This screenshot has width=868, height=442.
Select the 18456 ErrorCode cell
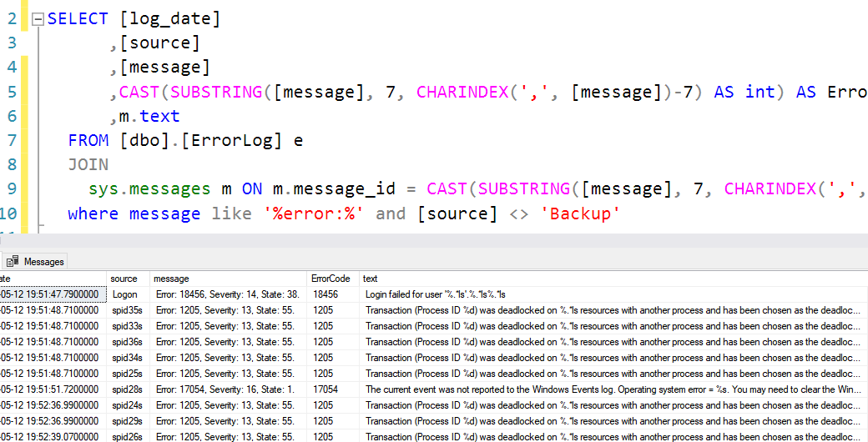coord(325,294)
